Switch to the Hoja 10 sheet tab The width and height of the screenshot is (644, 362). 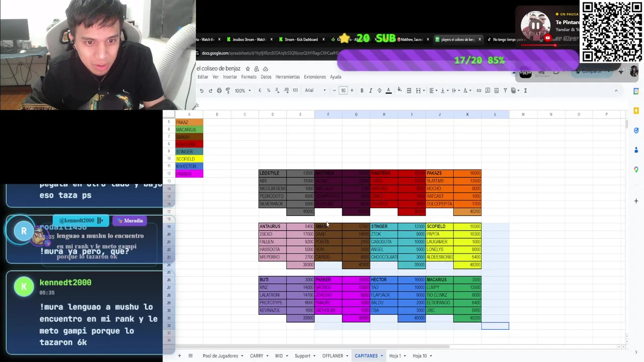[x=420, y=356]
